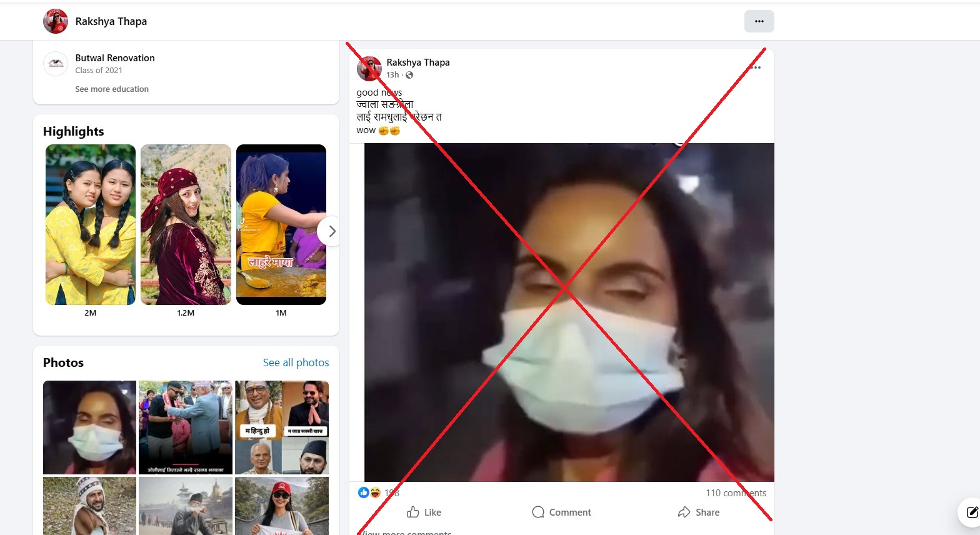Click the post's three-dots menu icon
Viewport: 980px width, 535px height.
[756, 67]
